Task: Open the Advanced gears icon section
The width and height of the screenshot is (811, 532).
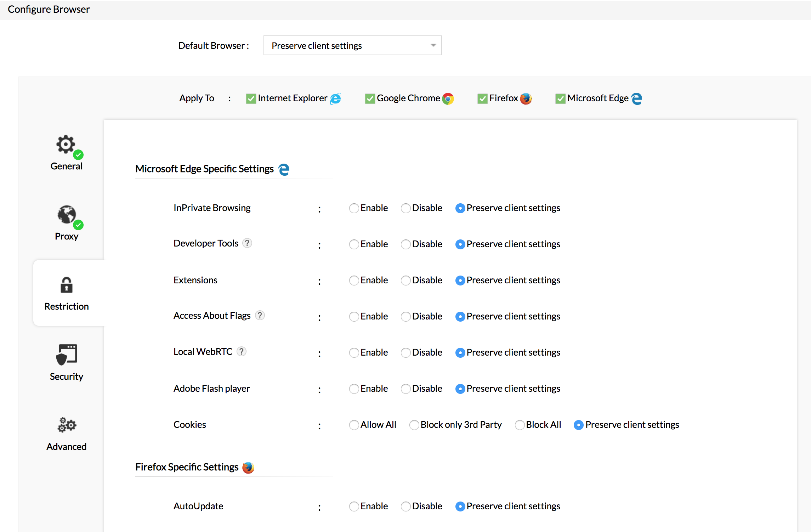Action: coord(67,425)
